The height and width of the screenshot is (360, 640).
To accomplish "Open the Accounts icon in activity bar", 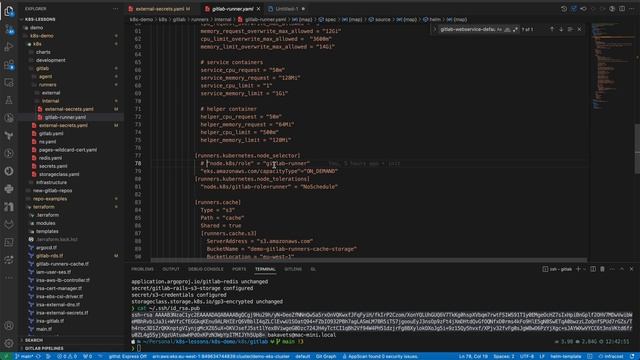I will click(x=9, y=326).
